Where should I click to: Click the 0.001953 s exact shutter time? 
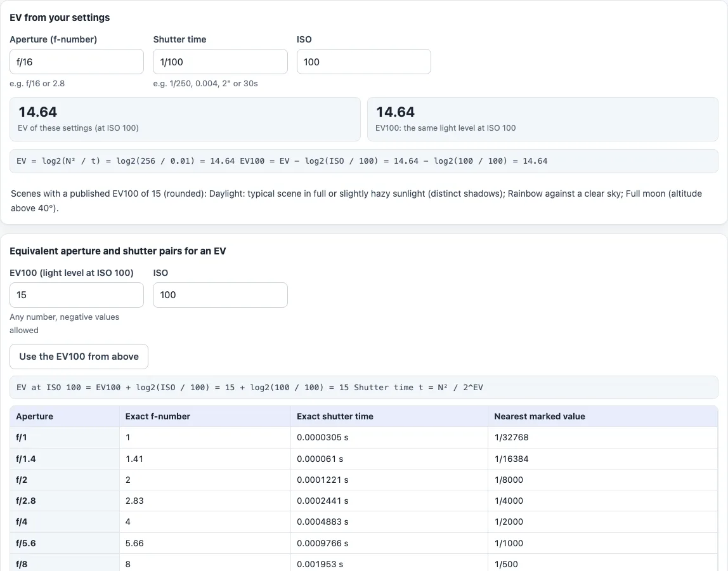[320, 564]
